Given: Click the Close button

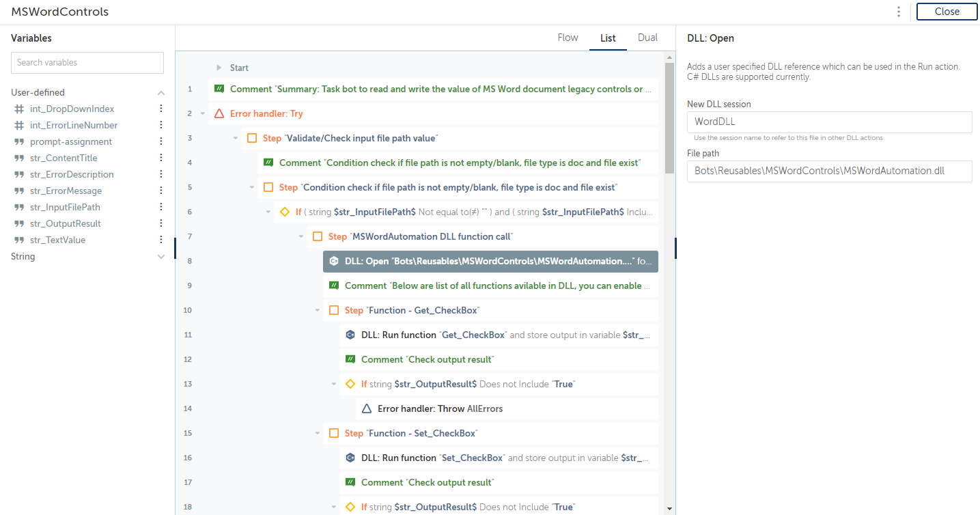Looking at the screenshot, I should (947, 12).
